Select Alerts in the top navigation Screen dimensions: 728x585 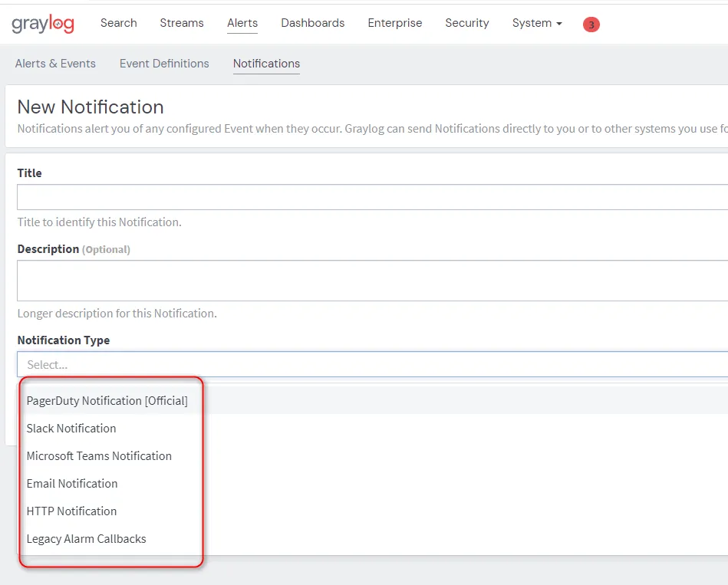tap(242, 23)
